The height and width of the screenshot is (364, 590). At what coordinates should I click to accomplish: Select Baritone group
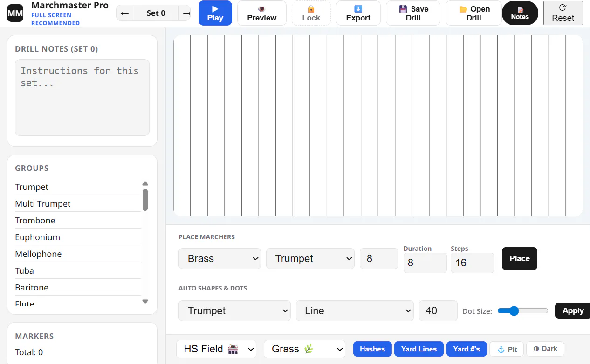78,287
